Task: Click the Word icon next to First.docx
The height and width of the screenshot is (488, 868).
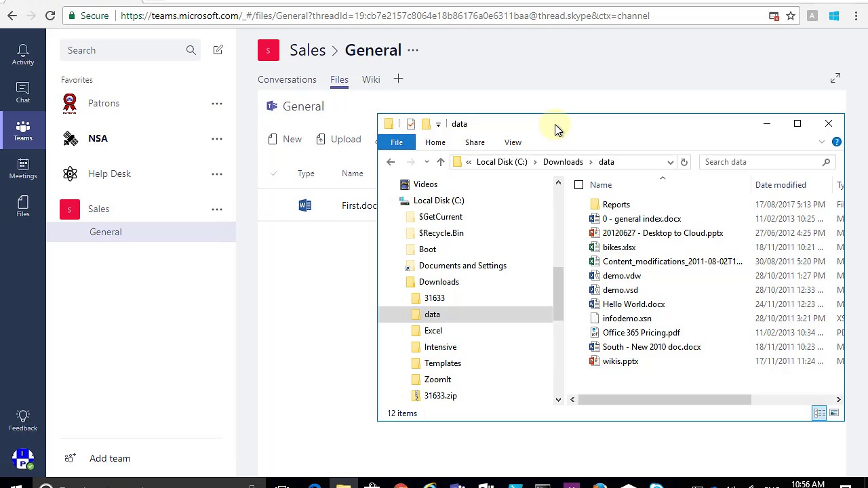Action: pos(305,205)
